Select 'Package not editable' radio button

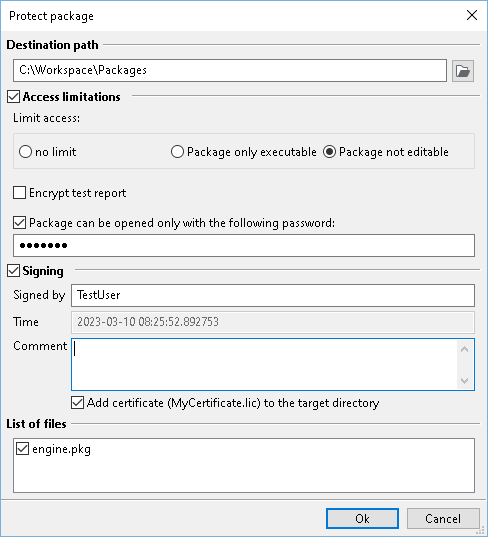[x=329, y=152]
